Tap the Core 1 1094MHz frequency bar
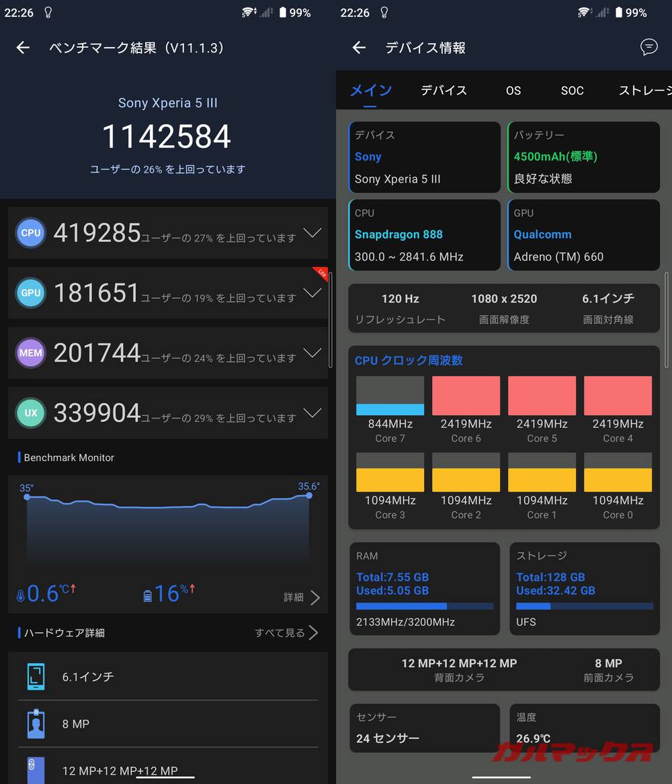Image resolution: width=672 pixels, height=784 pixels. 542,472
